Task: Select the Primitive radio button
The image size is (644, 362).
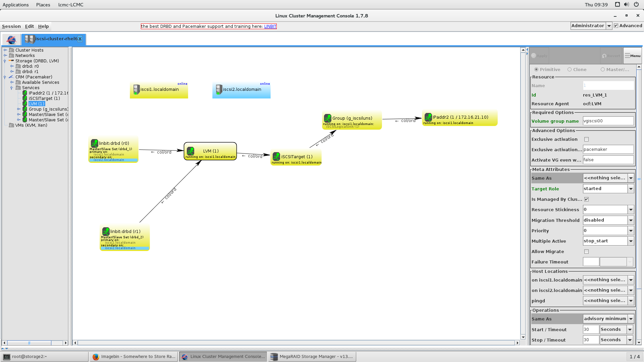Action: [x=536, y=69]
